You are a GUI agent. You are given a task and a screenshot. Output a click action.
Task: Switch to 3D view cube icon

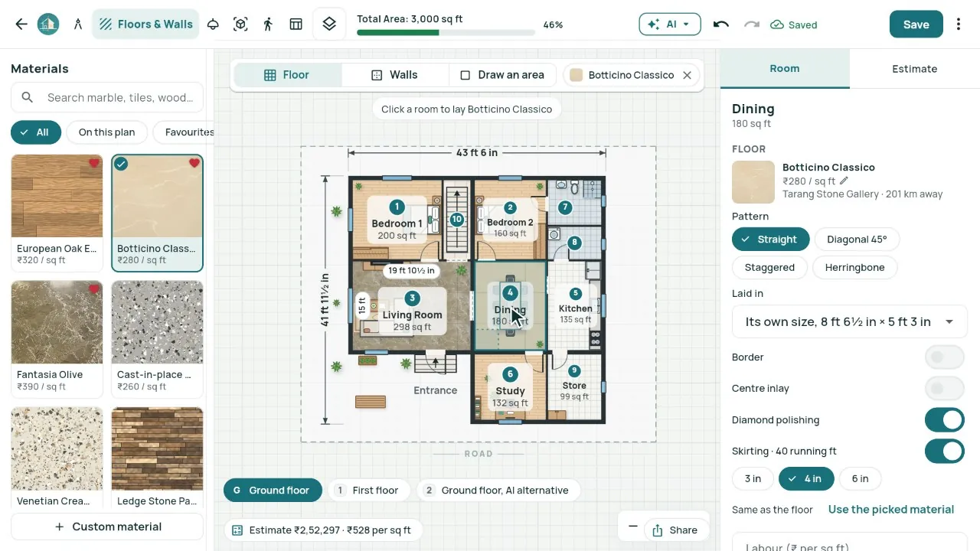[240, 24]
